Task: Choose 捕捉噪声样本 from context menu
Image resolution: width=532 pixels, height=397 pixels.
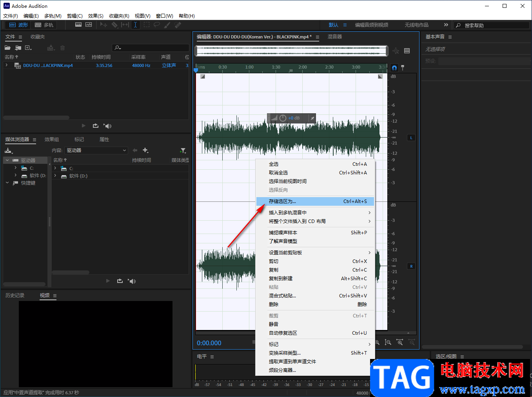Action: click(315, 233)
